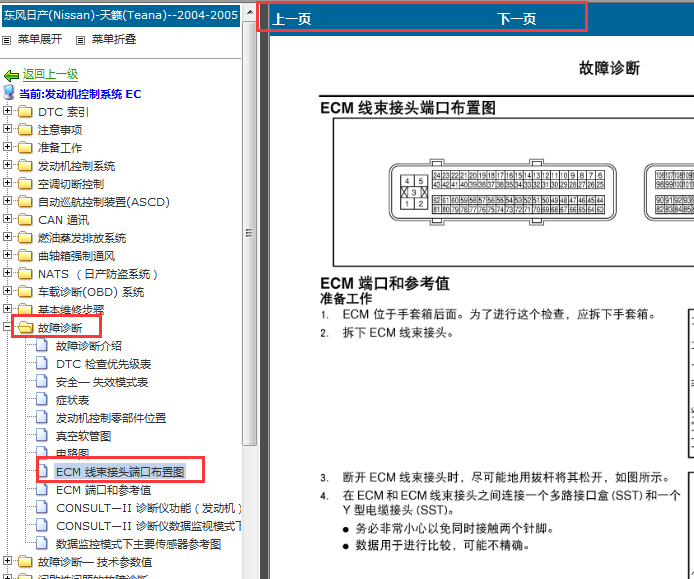This screenshot has width=694, height=579.
Task: Expand the 空调切断控制 tree node
Action: coord(7,183)
